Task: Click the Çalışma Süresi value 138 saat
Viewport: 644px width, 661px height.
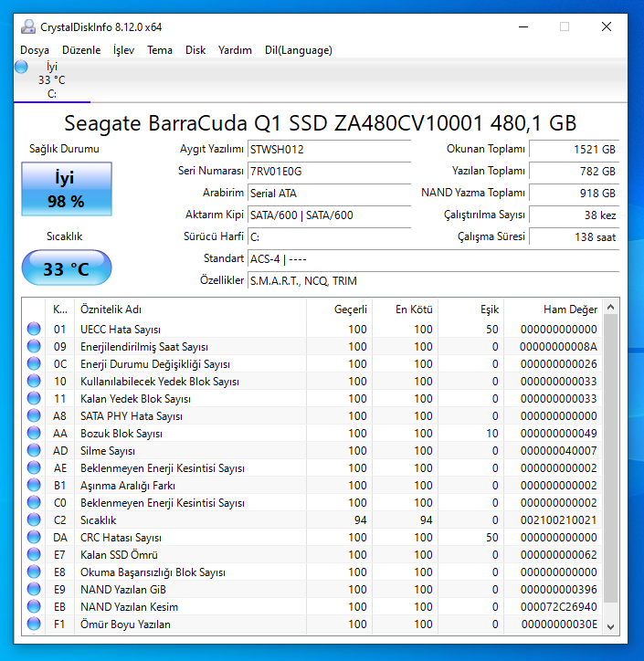Action: point(574,237)
